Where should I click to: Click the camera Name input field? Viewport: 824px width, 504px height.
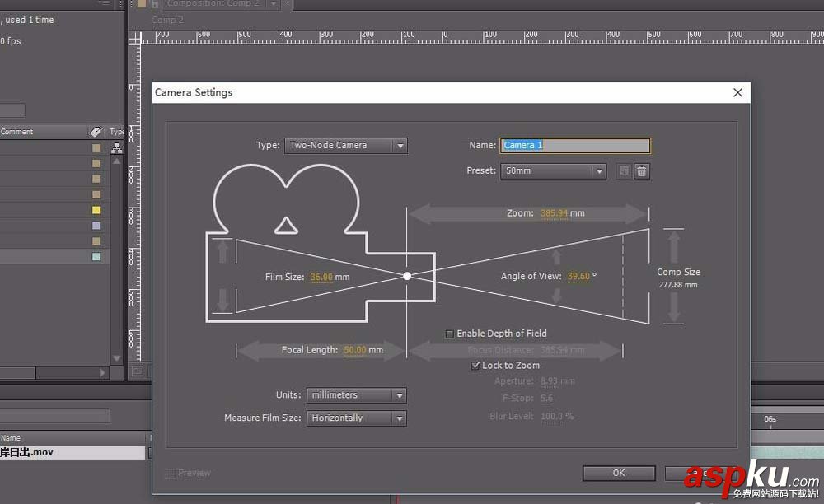[575, 146]
